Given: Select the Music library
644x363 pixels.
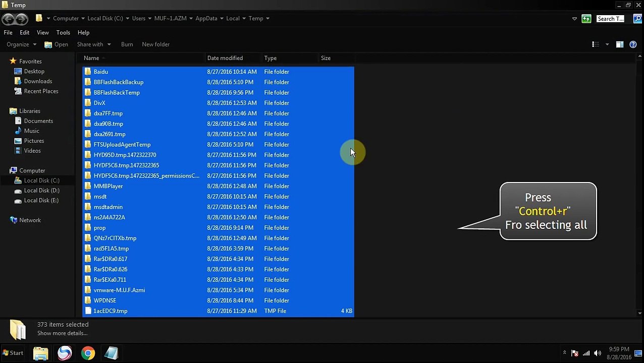Looking at the screenshot, I should coord(31,131).
